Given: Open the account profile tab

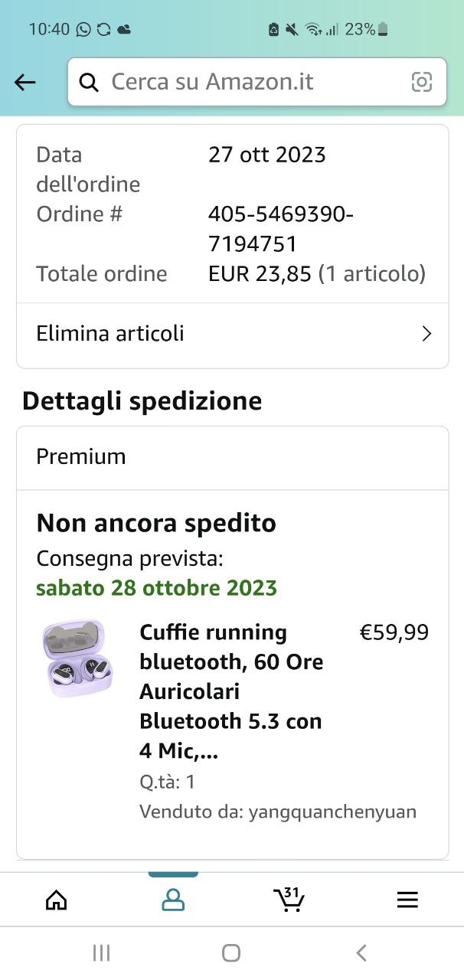Looking at the screenshot, I should click(173, 900).
